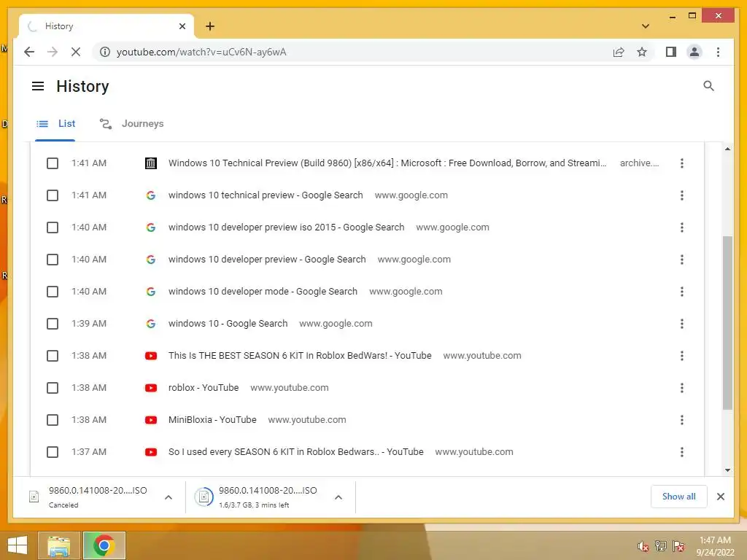This screenshot has width=747, height=560.
Task: Open actions menu for roblox - YouTube entry
Action: [x=682, y=388]
